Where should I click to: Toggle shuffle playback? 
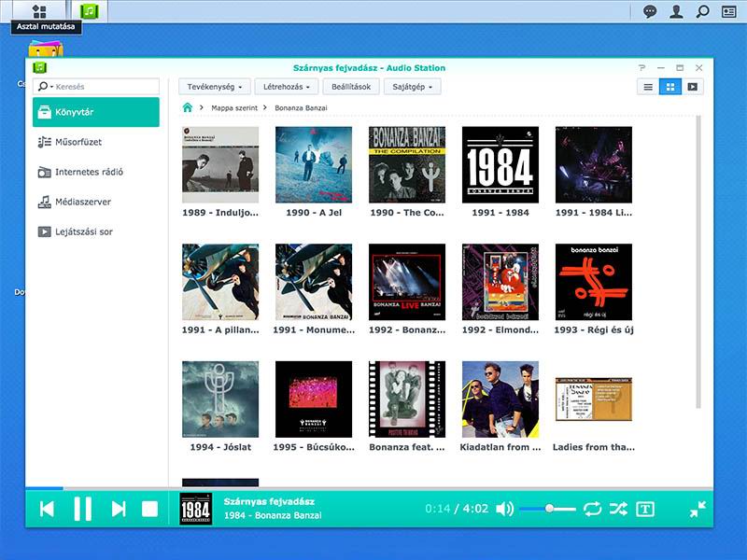(x=618, y=509)
